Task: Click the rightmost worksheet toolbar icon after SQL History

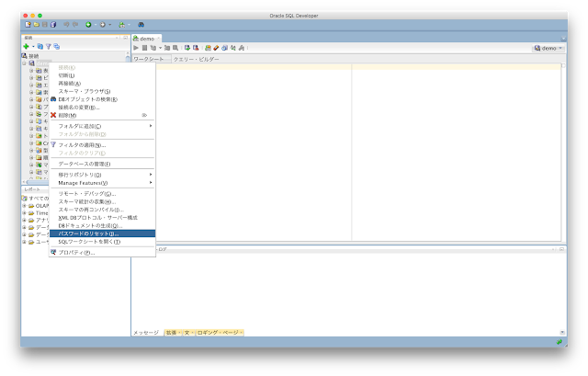Action: point(242,48)
